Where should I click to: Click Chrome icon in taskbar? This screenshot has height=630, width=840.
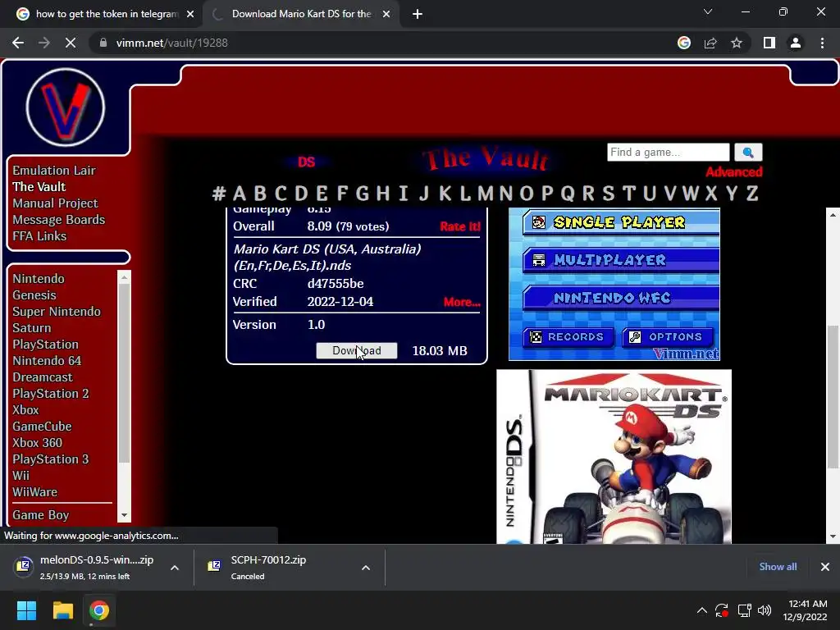[x=99, y=610]
